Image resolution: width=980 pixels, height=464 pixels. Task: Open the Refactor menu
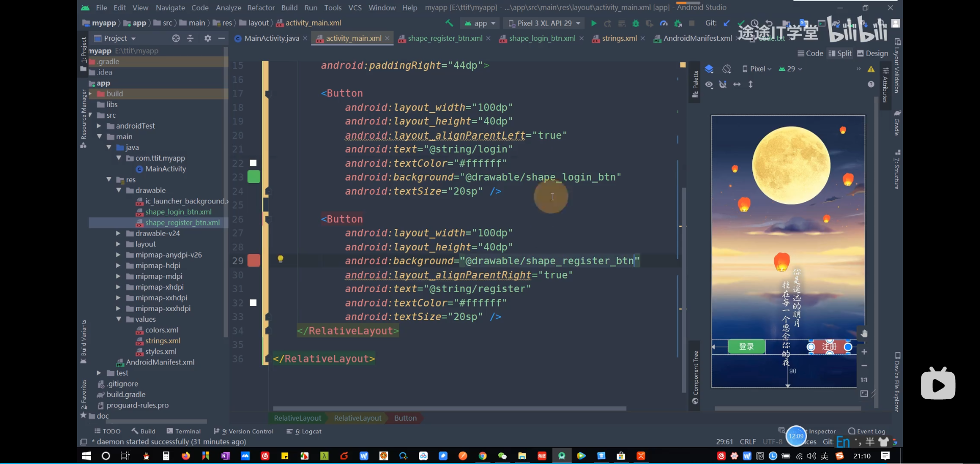pos(261,8)
